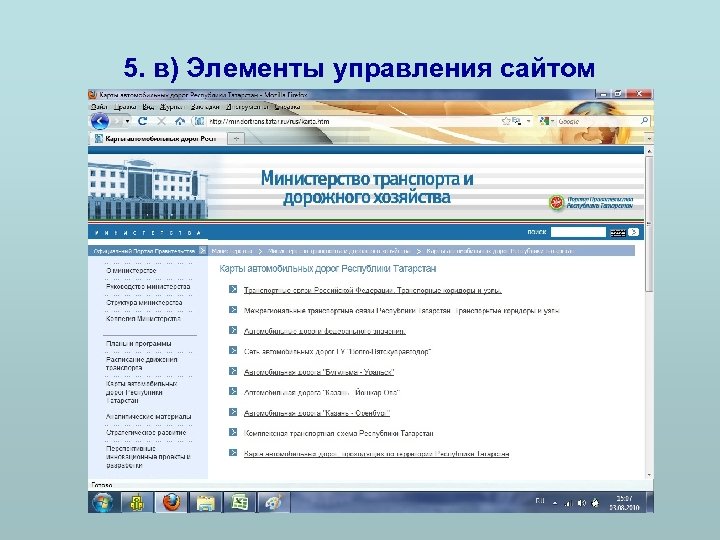Screen dimensions: 720x540
Task: Open Автомобильные дороги федерального значения link
Action: click(x=325, y=331)
